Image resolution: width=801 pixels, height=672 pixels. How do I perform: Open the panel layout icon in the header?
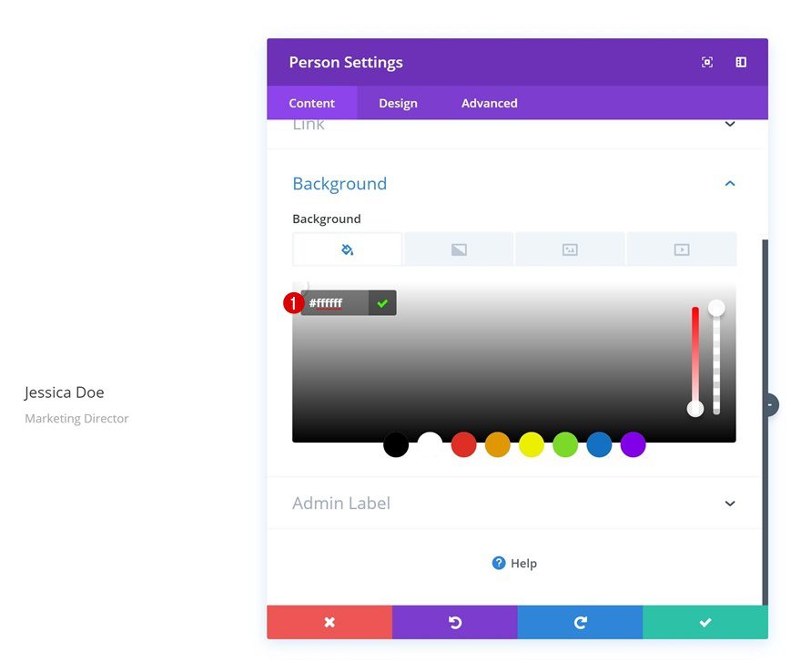740,62
